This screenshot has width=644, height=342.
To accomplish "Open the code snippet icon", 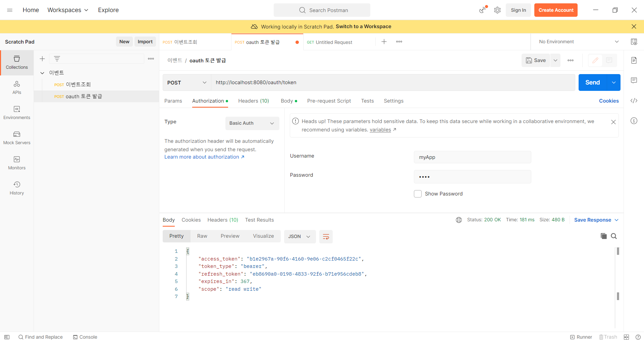I will tap(634, 101).
